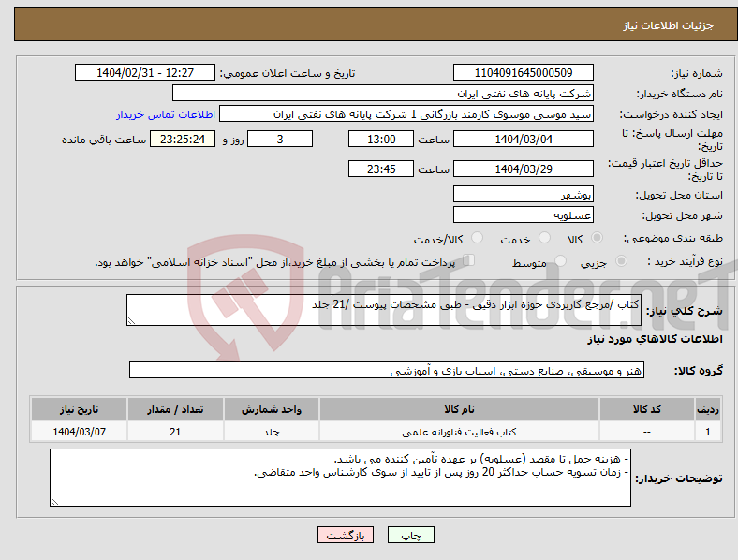Click the buyer notes textarea resize handle
Viewport: 738px width, 560px height.
coord(54,502)
